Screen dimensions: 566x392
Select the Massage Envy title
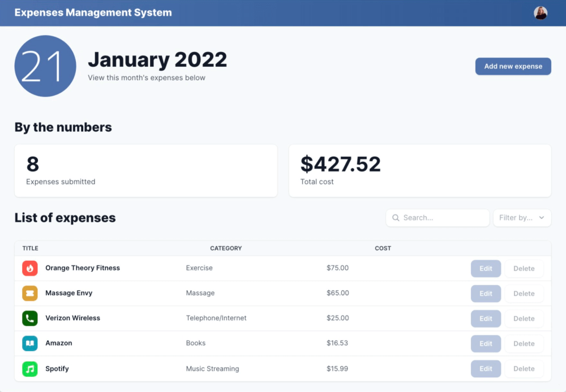(69, 293)
